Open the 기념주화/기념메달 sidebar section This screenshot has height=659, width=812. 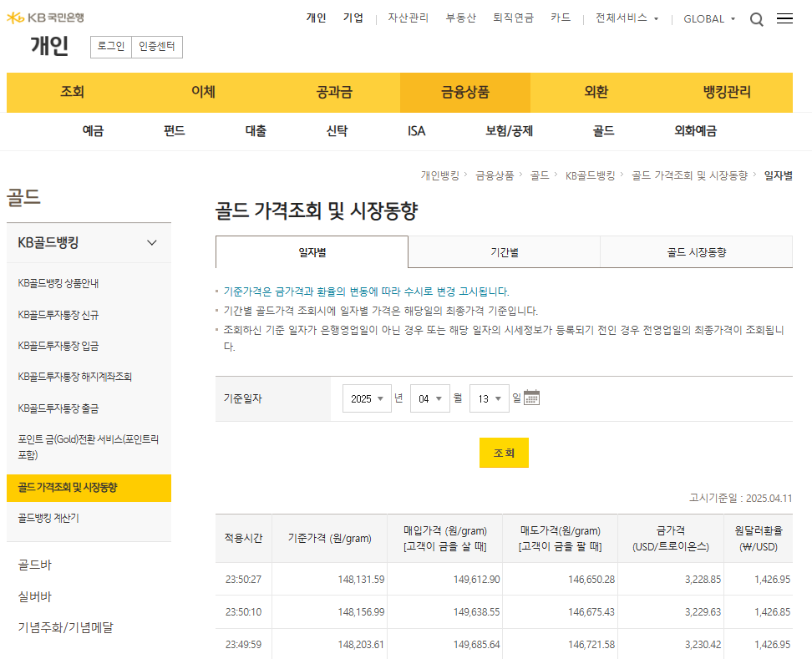coord(65,627)
